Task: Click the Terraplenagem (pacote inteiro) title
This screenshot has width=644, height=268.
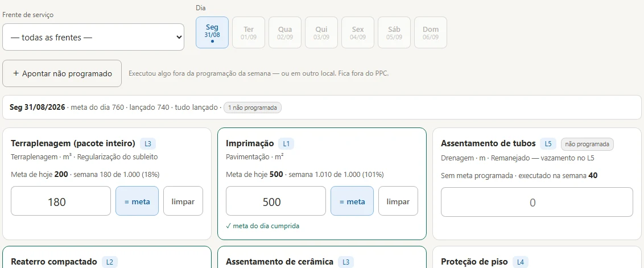Action: point(73,143)
